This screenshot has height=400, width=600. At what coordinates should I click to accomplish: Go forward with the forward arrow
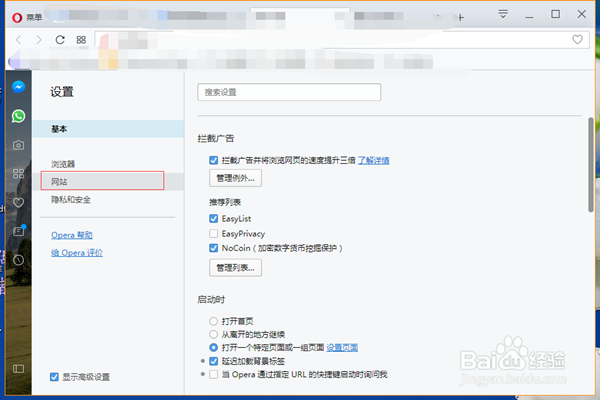coord(39,40)
